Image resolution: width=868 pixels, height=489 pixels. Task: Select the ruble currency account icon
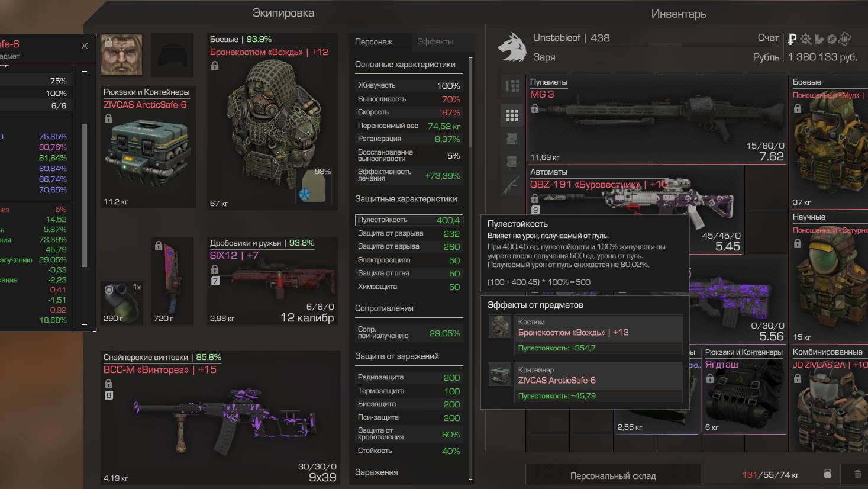click(x=792, y=39)
